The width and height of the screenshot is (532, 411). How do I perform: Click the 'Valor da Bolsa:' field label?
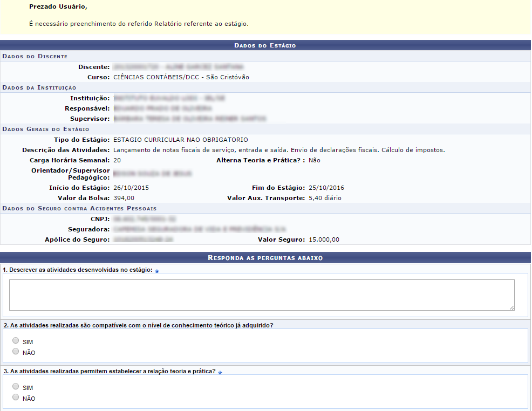[x=84, y=198]
